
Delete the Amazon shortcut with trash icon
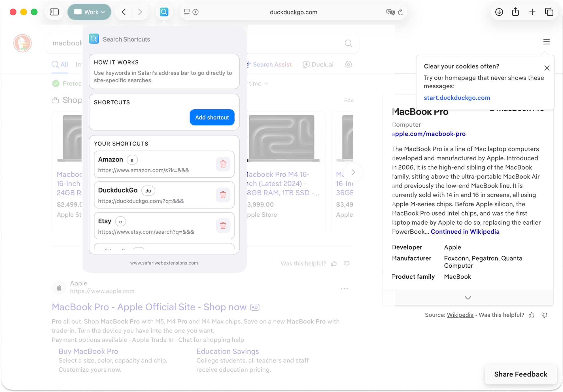[x=223, y=164]
